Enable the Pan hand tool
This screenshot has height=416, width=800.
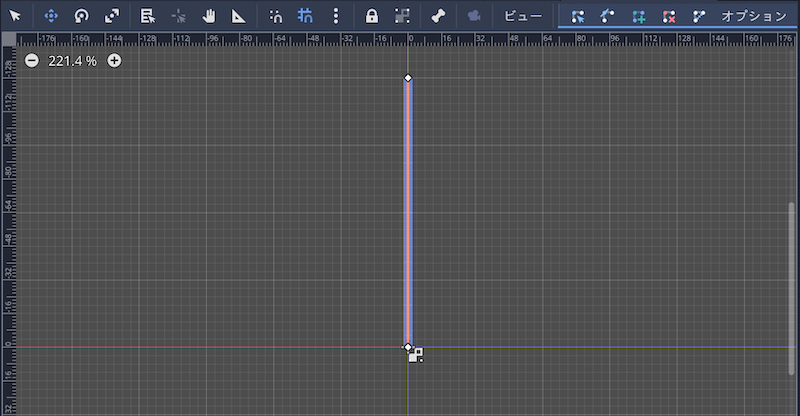coord(209,16)
